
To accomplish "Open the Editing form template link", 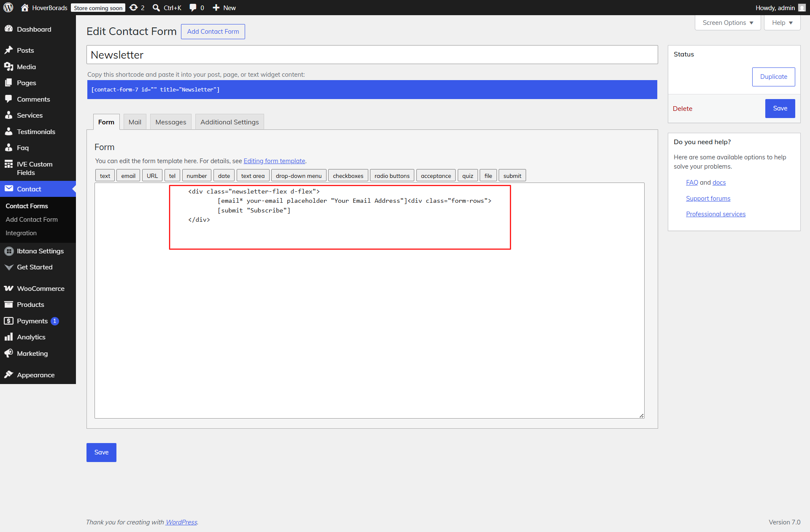I will (x=274, y=161).
